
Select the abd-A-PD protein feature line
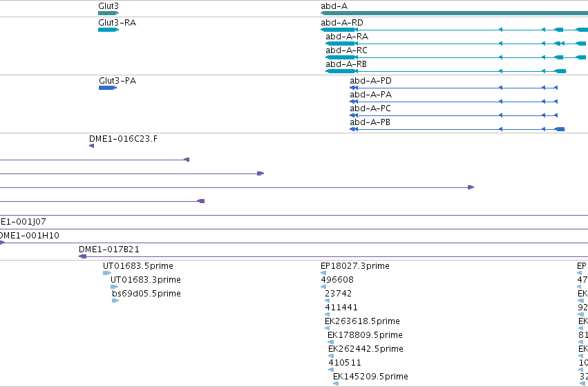pos(453,88)
